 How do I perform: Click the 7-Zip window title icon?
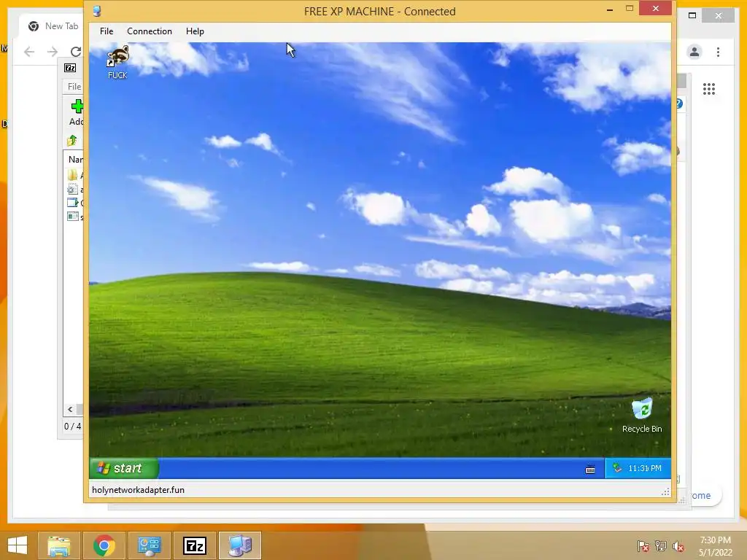click(x=70, y=68)
